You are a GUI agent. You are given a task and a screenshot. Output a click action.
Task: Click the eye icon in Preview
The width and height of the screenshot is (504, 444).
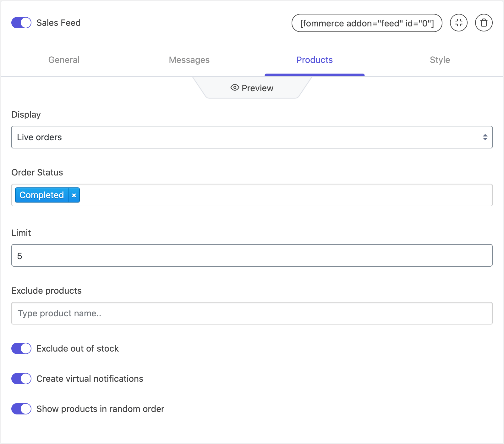[235, 88]
